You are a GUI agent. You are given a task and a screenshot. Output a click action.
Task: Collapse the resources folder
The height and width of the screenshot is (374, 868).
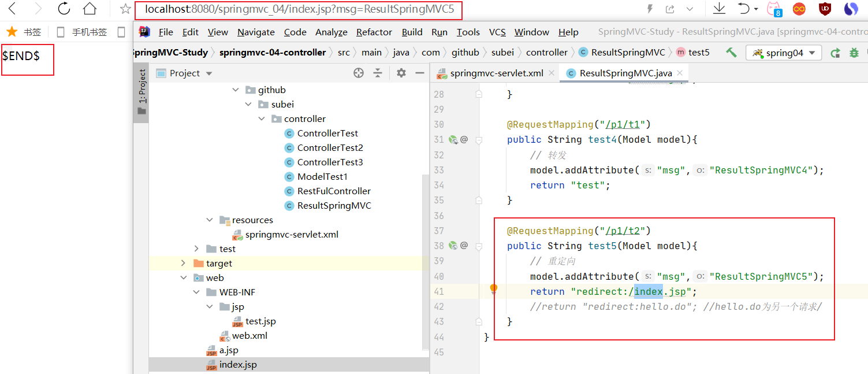[210, 220]
